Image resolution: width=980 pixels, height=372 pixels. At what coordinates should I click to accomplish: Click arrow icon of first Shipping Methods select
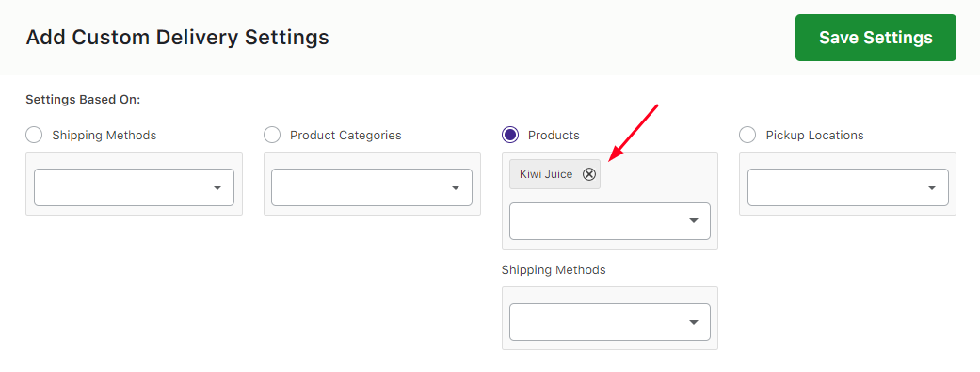click(x=217, y=187)
